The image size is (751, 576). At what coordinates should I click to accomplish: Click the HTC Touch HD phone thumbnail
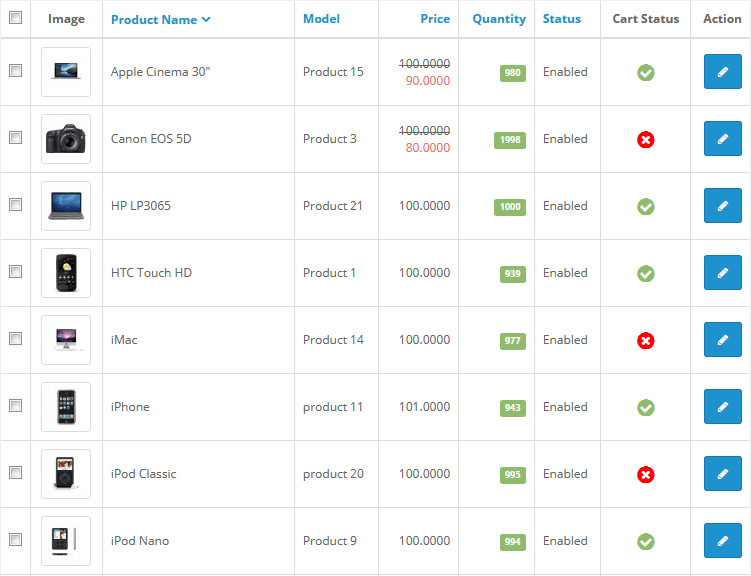pos(66,273)
